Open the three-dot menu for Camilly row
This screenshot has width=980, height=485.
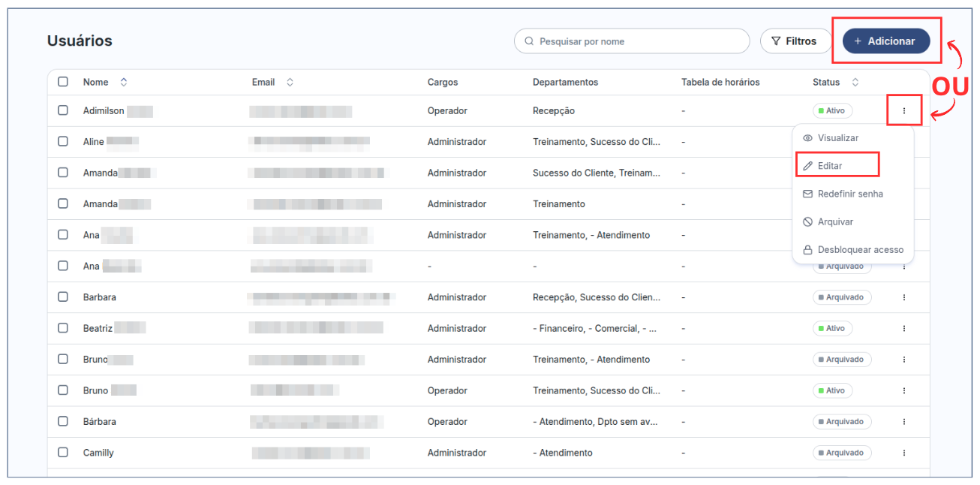click(x=903, y=453)
